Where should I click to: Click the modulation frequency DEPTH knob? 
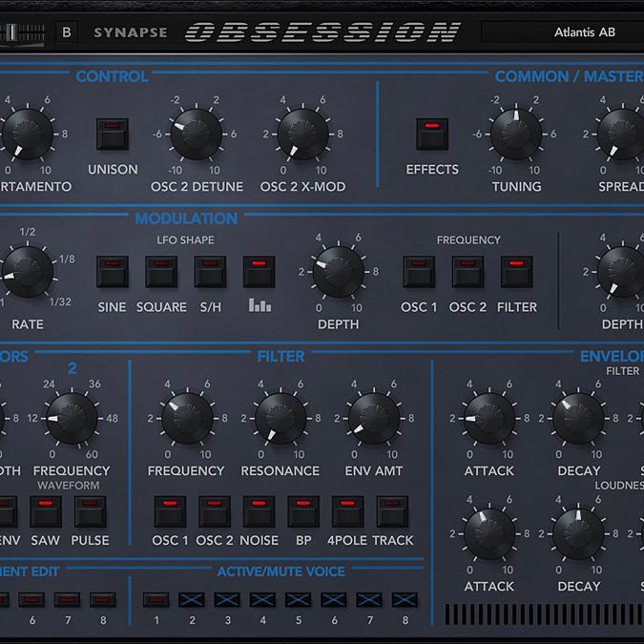pyautogui.click(x=338, y=272)
